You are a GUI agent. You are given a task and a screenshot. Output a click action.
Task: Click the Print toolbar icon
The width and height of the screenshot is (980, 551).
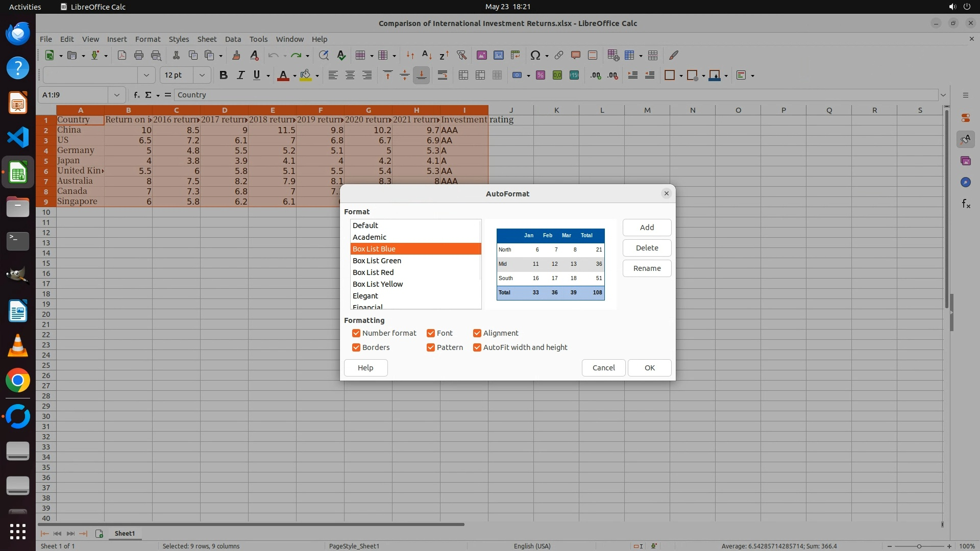point(138,55)
